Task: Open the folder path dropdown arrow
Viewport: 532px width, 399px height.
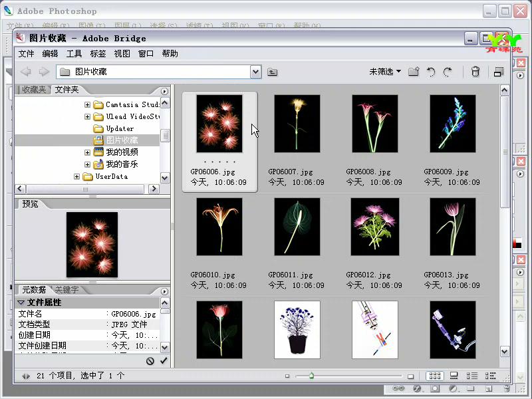Action: click(256, 72)
